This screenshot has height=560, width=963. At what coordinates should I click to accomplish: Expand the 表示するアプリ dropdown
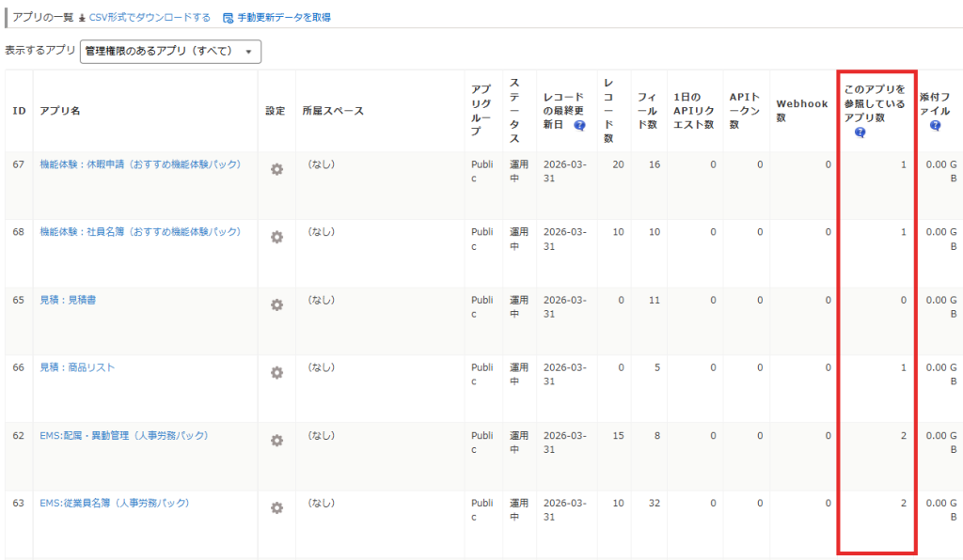pos(170,52)
